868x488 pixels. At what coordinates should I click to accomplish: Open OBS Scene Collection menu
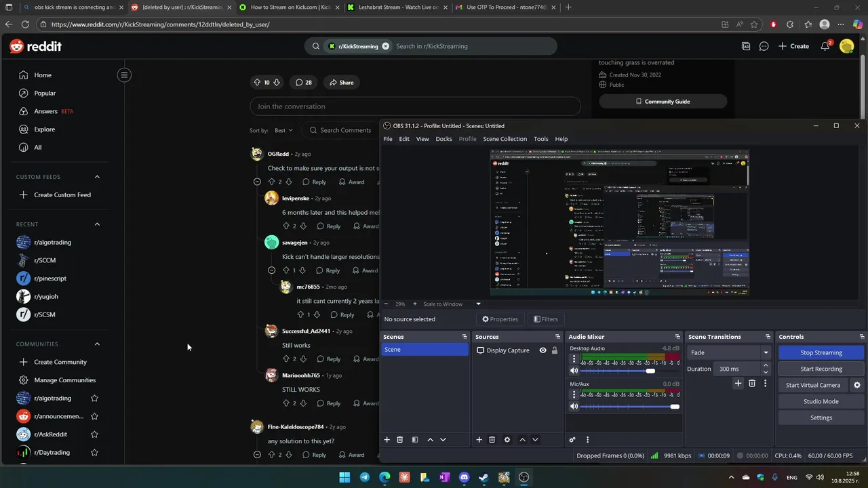point(505,139)
